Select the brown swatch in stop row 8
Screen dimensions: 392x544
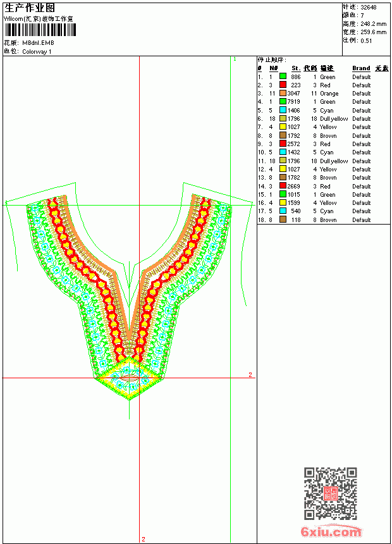283,135
